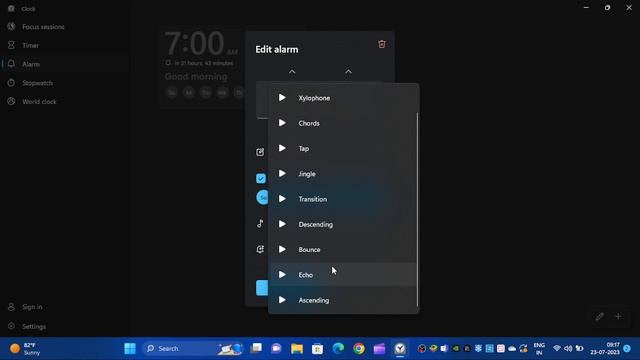Play the Ascending sound preview
The image size is (640, 360).
[282, 300]
